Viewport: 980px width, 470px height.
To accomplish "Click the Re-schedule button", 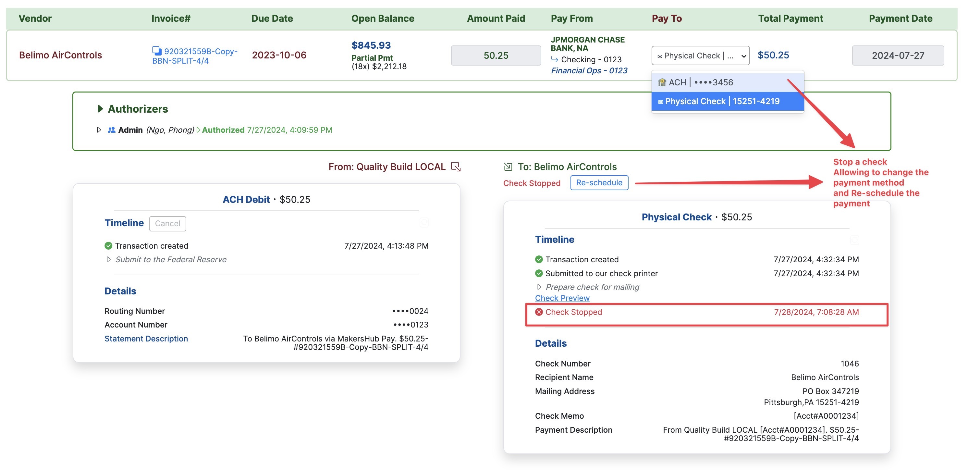I will click(x=599, y=183).
